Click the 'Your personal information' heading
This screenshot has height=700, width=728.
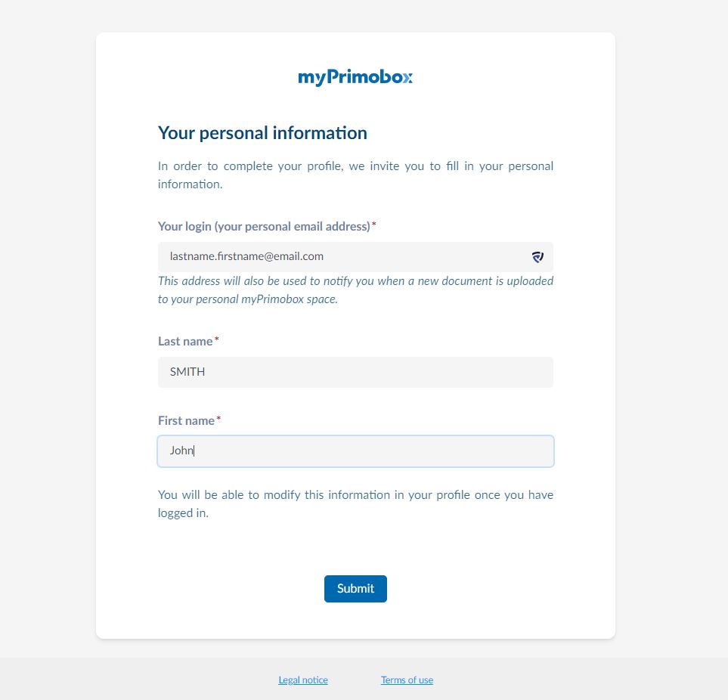tap(262, 133)
